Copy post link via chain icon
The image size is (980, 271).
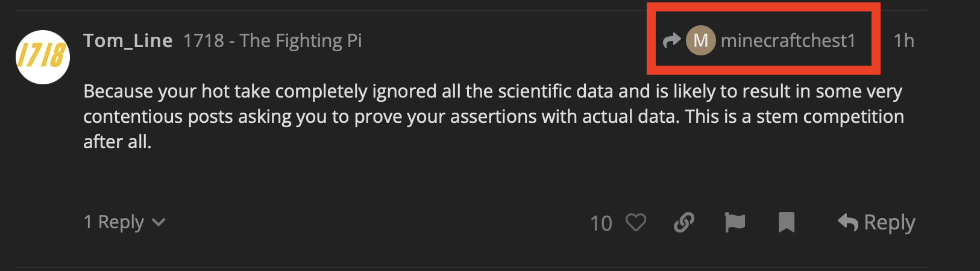684,223
